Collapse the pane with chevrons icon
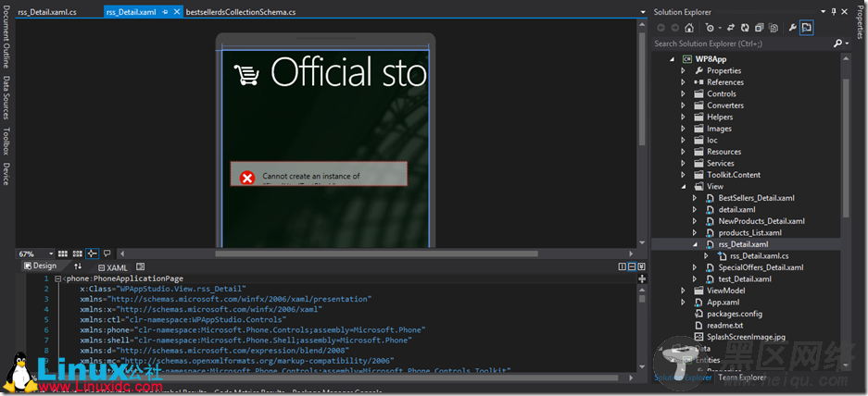868x396 pixels. (x=641, y=267)
